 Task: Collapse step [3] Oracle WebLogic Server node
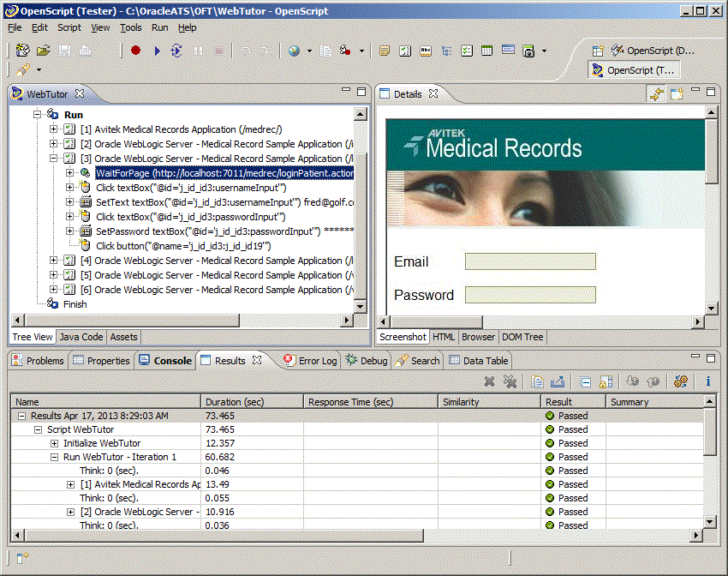[54, 159]
